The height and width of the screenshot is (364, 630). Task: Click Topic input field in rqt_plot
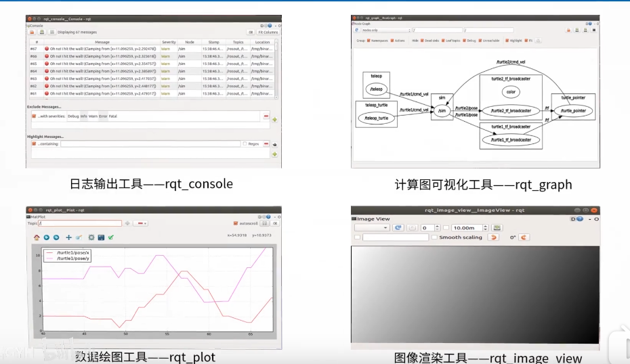80,223
